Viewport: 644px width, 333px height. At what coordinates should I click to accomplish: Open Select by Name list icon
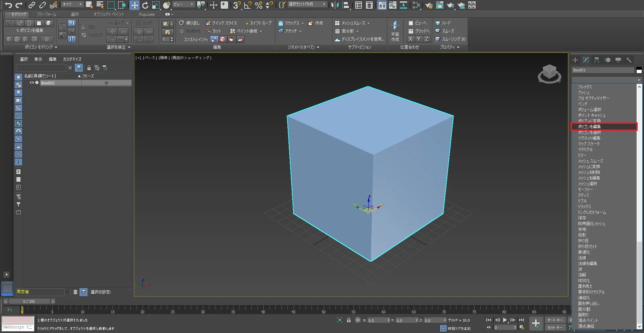pyautogui.click(x=100, y=5)
